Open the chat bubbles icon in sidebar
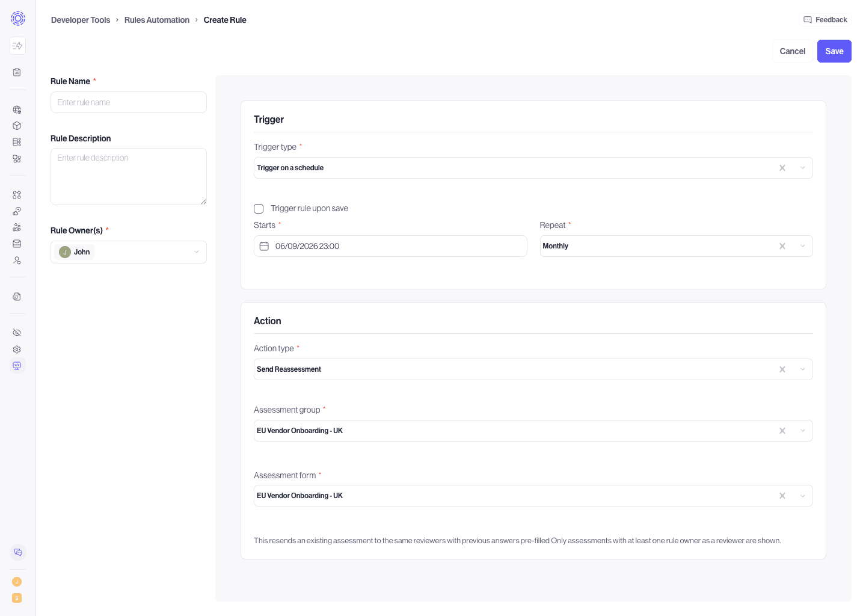866x616 pixels. click(18, 552)
